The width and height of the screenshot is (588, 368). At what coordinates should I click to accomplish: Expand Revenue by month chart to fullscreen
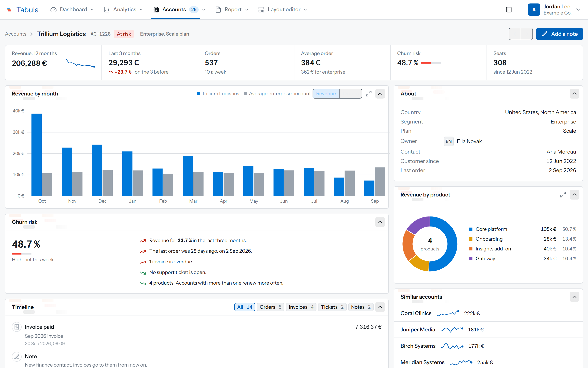click(369, 94)
